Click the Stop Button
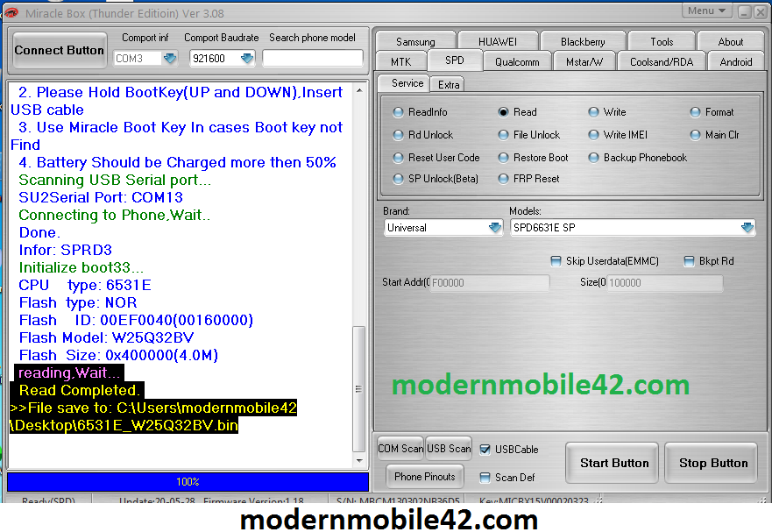 712,463
